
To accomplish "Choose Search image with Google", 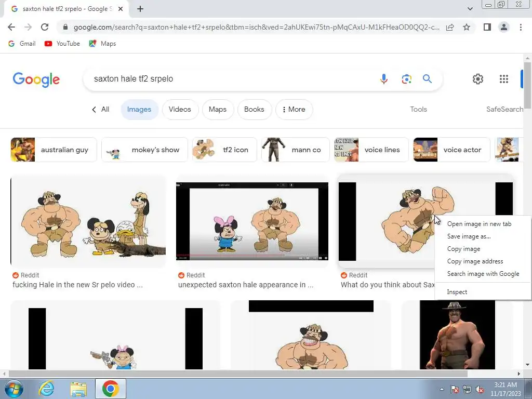I will point(483,274).
